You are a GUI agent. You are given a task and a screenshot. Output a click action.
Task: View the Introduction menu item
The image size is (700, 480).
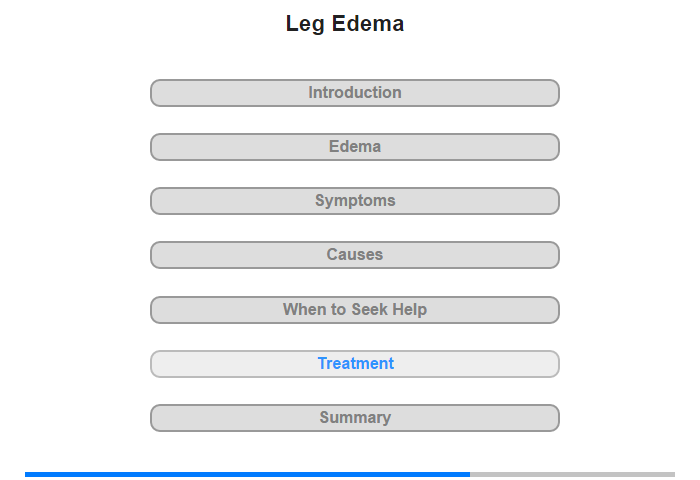(x=354, y=93)
